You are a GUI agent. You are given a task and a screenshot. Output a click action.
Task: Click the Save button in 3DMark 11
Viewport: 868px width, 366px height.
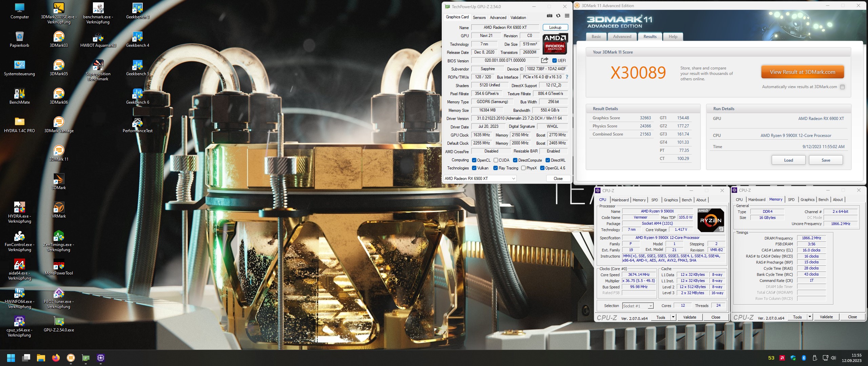[826, 160]
